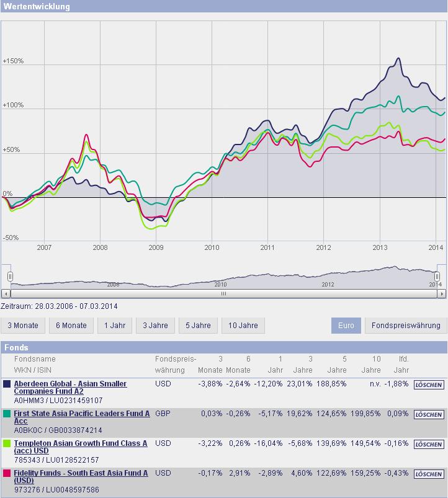This screenshot has width=448, height=498.
Task: Click the ISIN text A0HMM3 / LU0231459107
Action: [x=58, y=401]
